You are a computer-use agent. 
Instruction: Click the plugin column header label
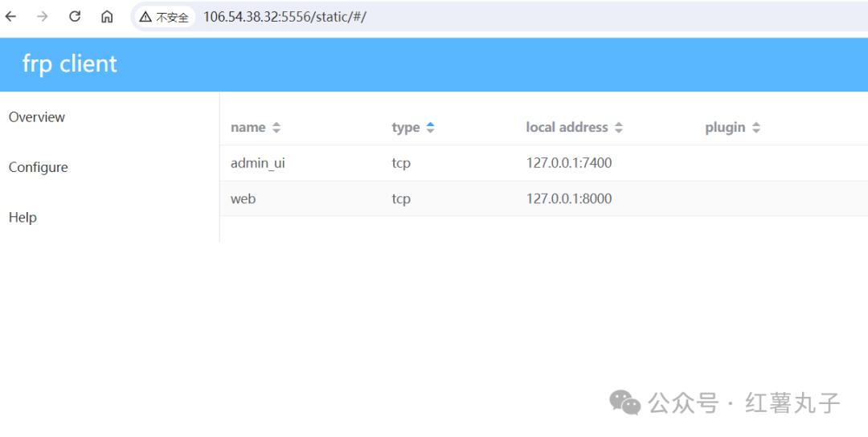(x=725, y=128)
